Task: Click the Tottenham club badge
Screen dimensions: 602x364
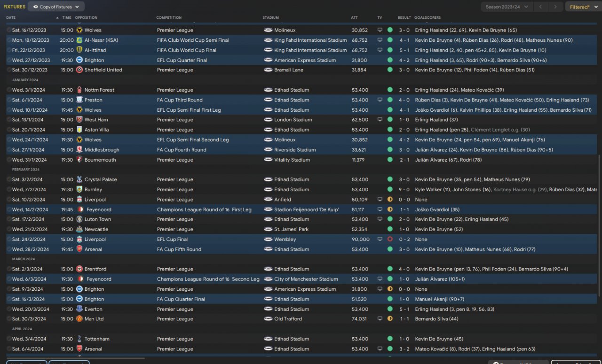Action: point(79,339)
